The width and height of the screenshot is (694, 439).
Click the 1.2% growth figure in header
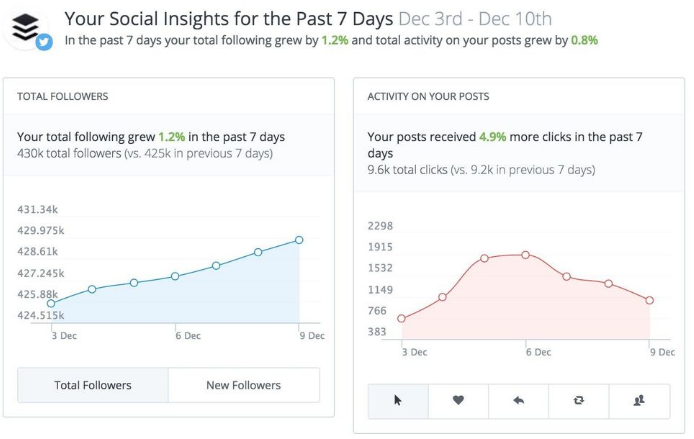tap(334, 41)
